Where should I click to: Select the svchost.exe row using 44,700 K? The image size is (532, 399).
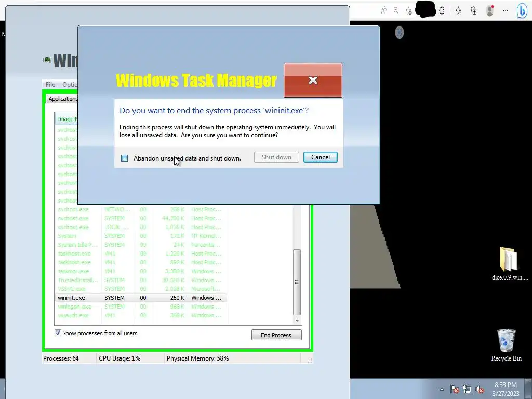[140, 218]
